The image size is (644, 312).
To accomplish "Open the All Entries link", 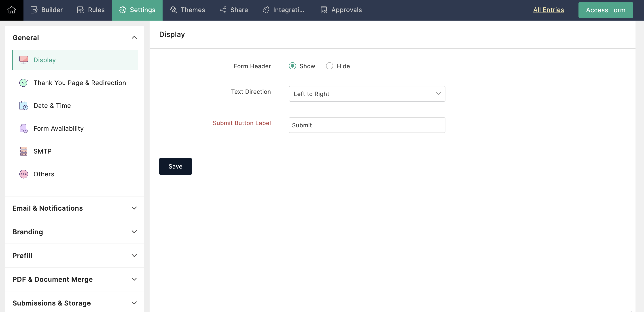I will tap(549, 10).
